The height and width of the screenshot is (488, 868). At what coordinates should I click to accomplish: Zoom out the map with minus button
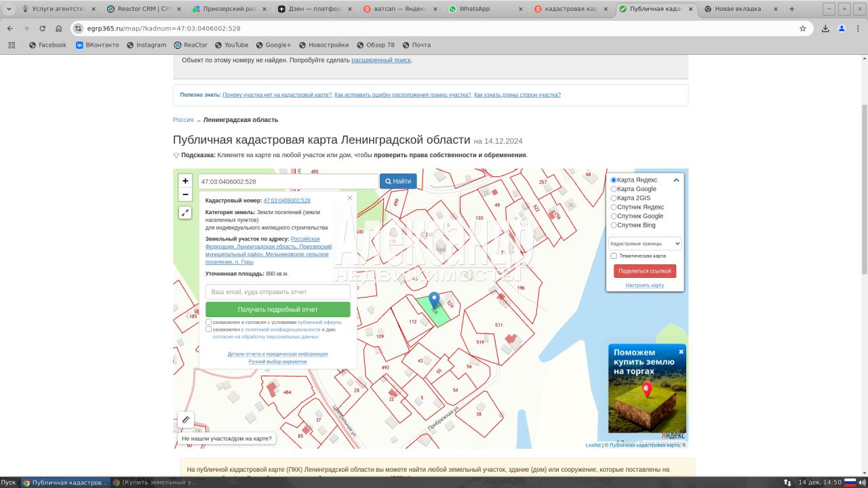pos(185,195)
